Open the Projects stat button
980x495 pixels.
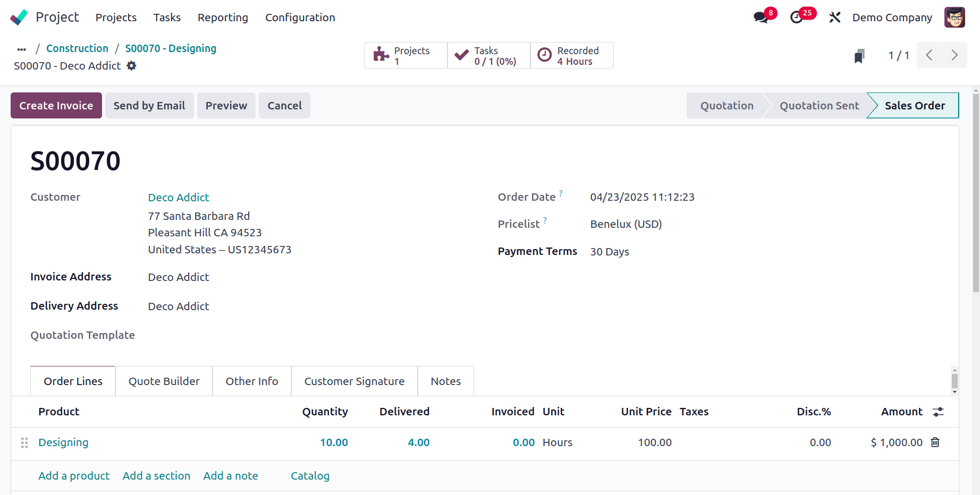[405, 55]
